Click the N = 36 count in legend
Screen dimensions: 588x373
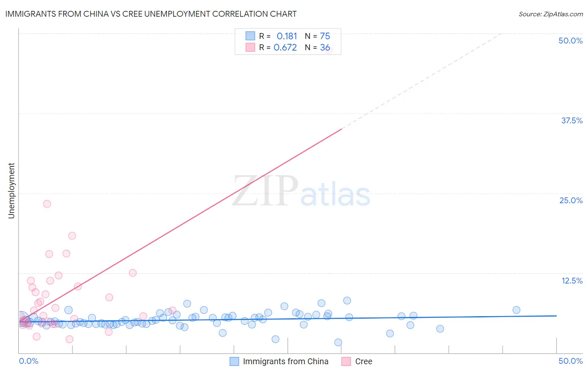317,47
